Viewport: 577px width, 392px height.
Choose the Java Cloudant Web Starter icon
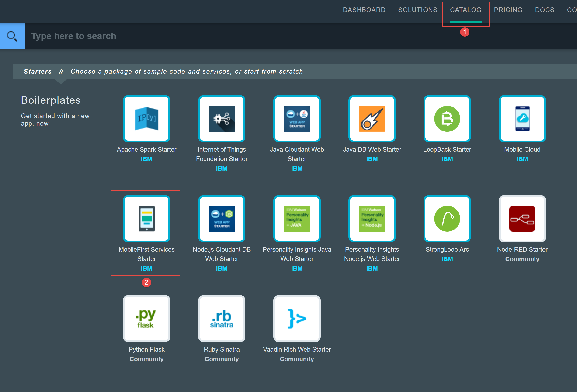297,119
